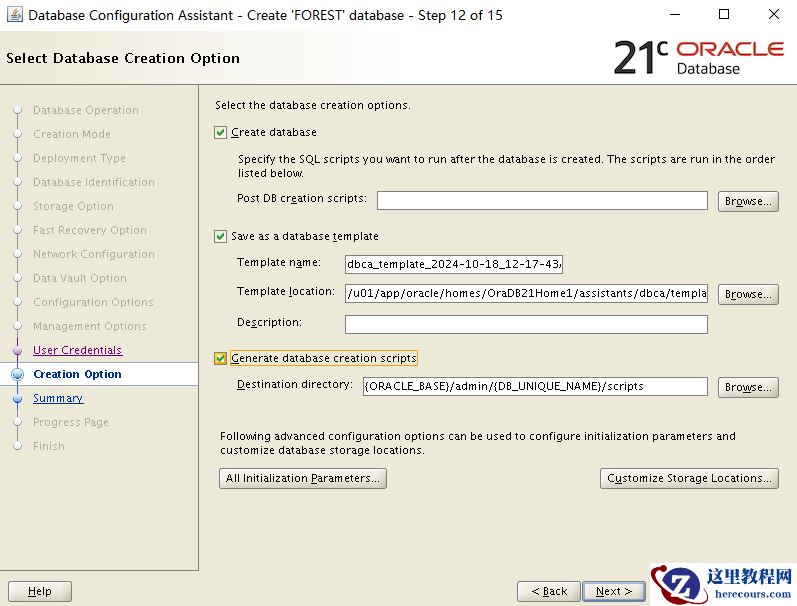The width and height of the screenshot is (797, 606).
Task: Click the Network Configuration step label
Action: 94,254
